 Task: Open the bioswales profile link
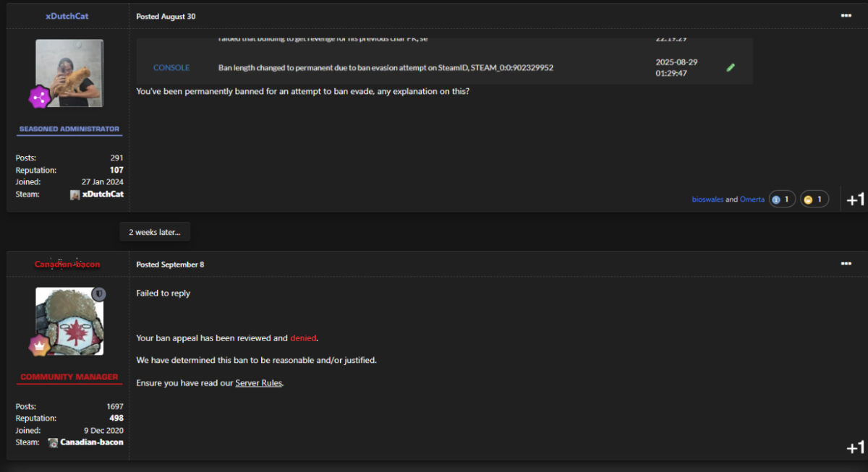(x=707, y=199)
